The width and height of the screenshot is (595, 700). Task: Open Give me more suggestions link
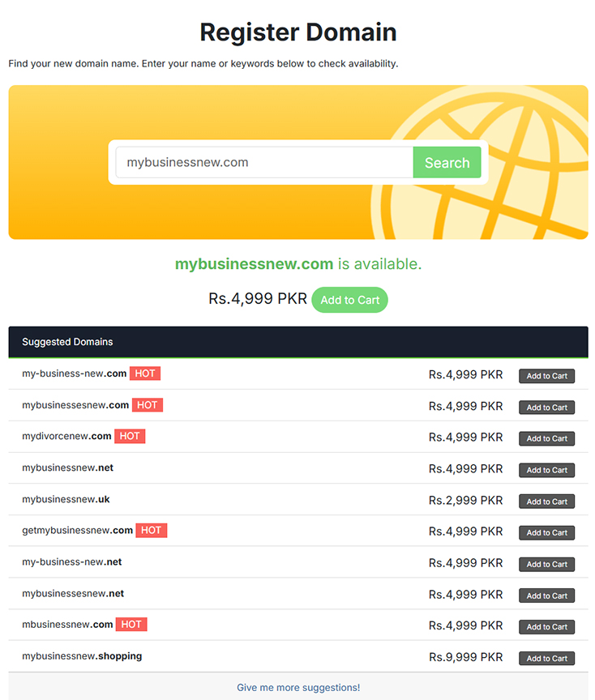pos(297,687)
